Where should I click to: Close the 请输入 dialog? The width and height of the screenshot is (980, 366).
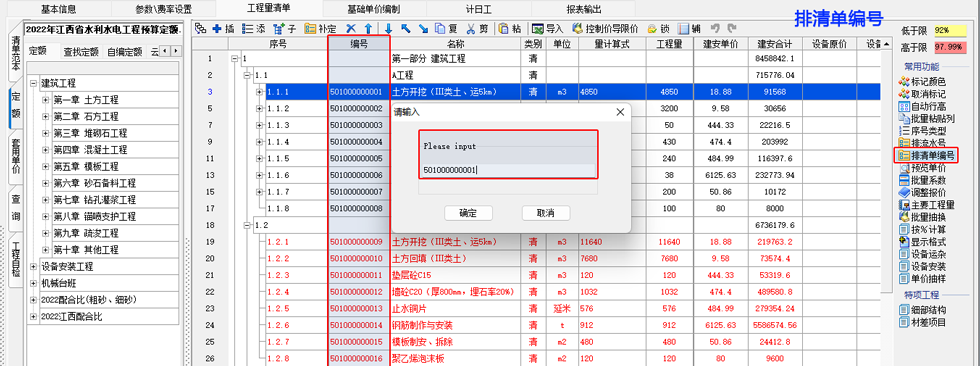pos(620,112)
